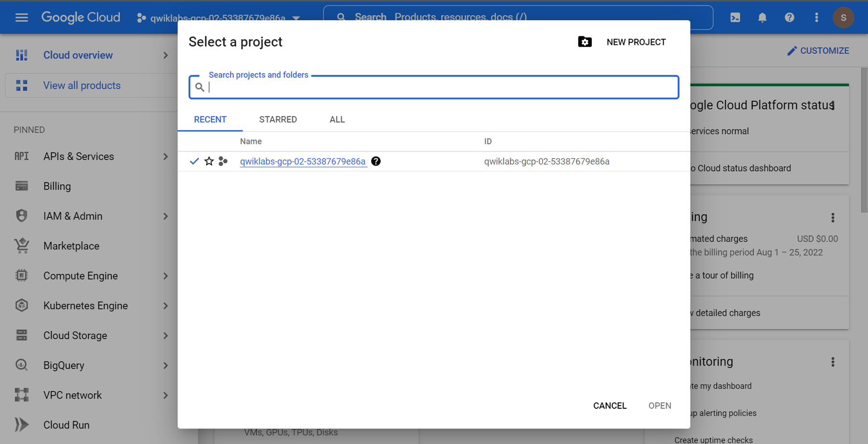Click the Customize pencil icon

point(792,51)
